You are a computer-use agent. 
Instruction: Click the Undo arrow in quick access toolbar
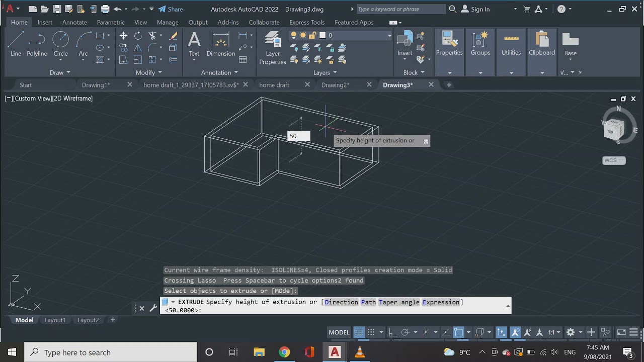[x=118, y=9]
